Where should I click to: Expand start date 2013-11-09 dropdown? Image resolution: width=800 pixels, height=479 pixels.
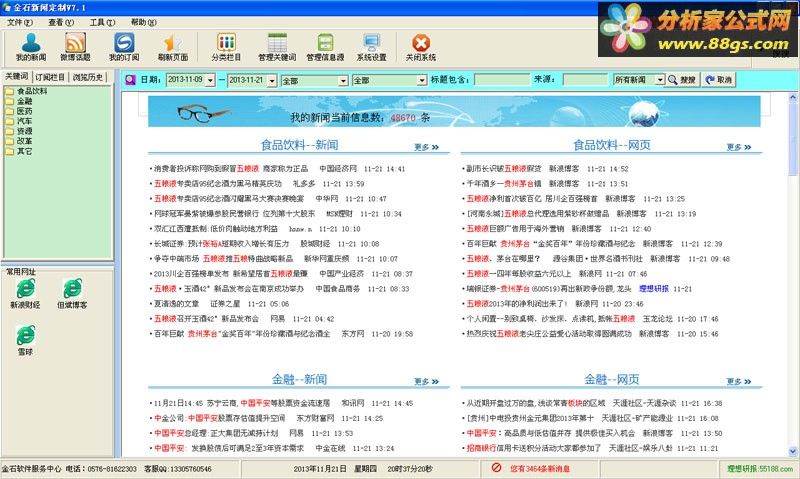click(210, 80)
